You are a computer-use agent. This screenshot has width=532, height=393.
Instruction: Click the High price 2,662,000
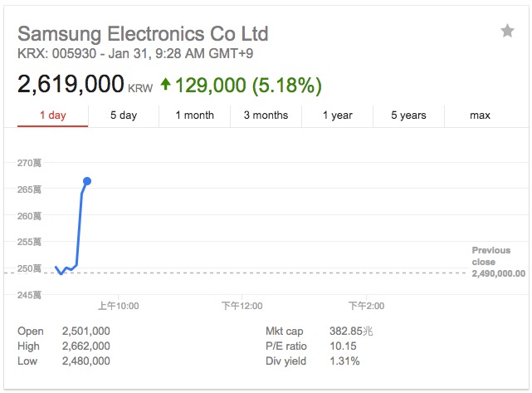pos(85,346)
